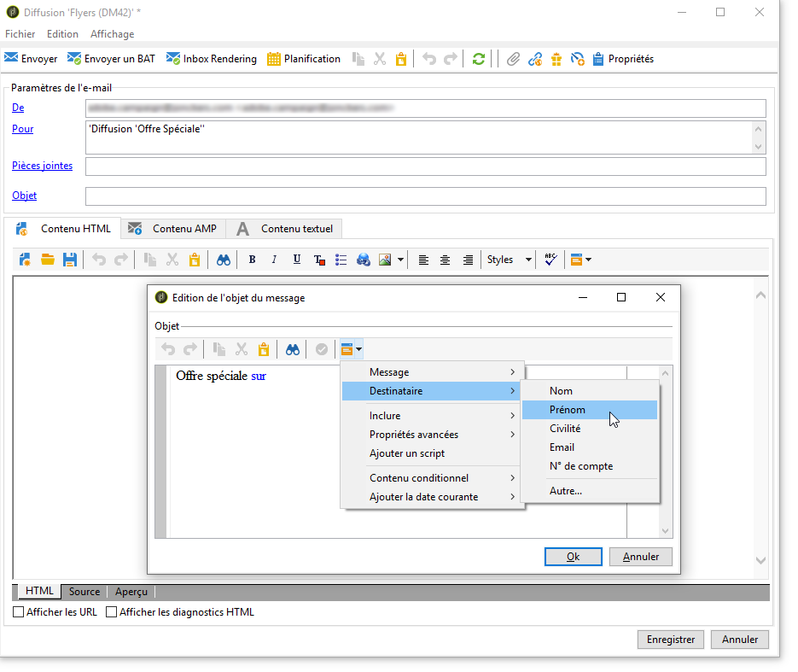Click the De link
Image resolution: width=798 pixels, height=672 pixels.
[18, 108]
